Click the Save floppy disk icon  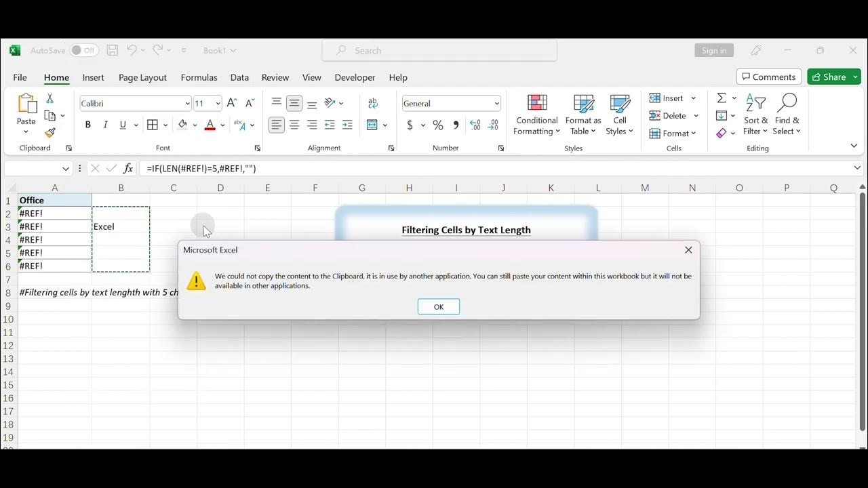pyautogui.click(x=113, y=50)
